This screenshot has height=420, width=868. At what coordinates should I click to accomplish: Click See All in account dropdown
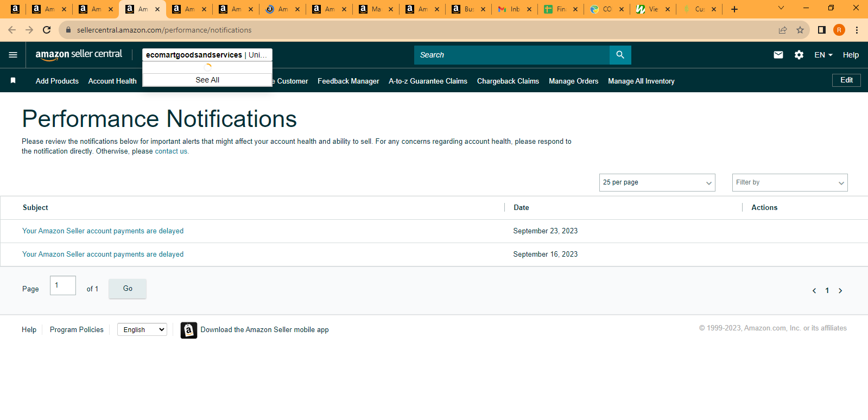[x=207, y=80]
